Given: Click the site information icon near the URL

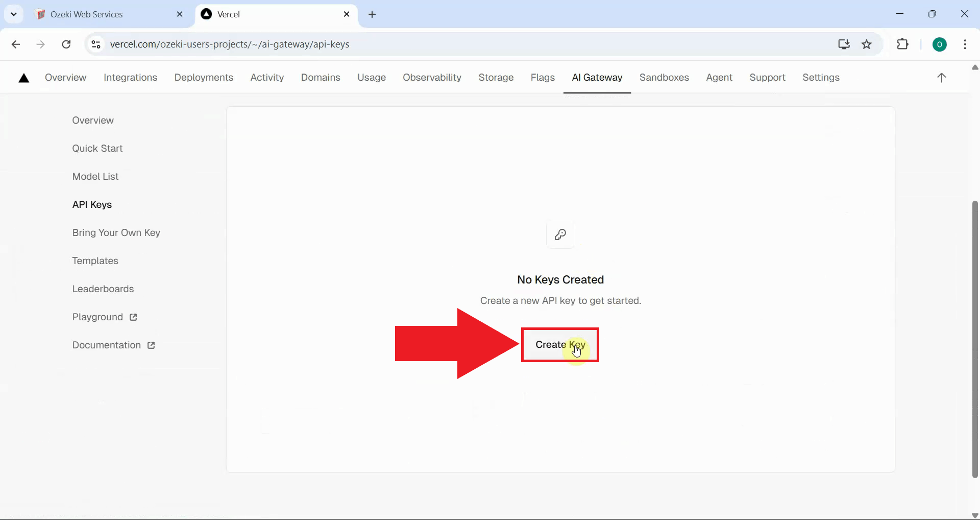Looking at the screenshot, I should click(x=95, y=44).
